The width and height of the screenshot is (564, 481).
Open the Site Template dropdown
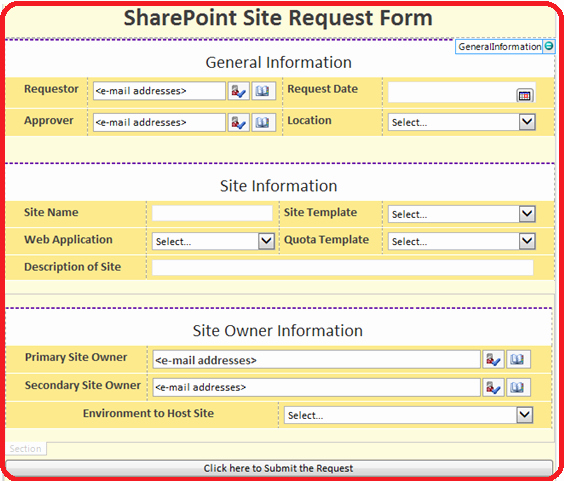[x=527, y=214]
